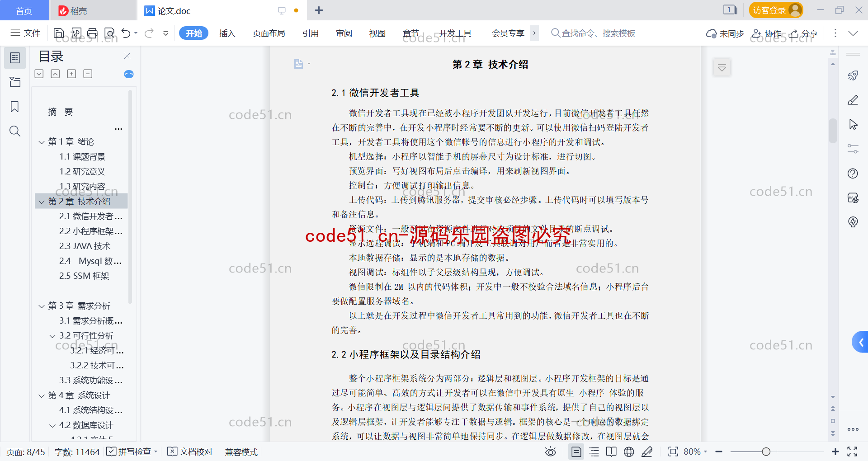The height and width of the screenshot is (461, 868).
Task: Click the collapse-all outline levels icon
Action: click(55, 74)
